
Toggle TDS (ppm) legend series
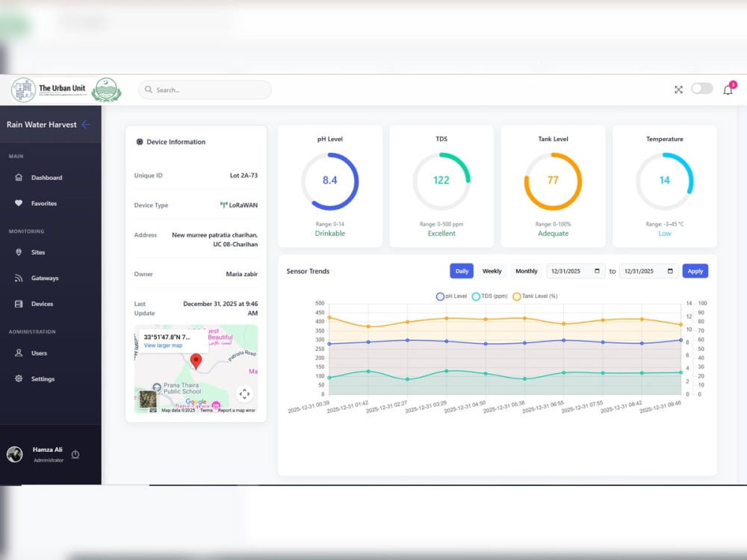489,296
